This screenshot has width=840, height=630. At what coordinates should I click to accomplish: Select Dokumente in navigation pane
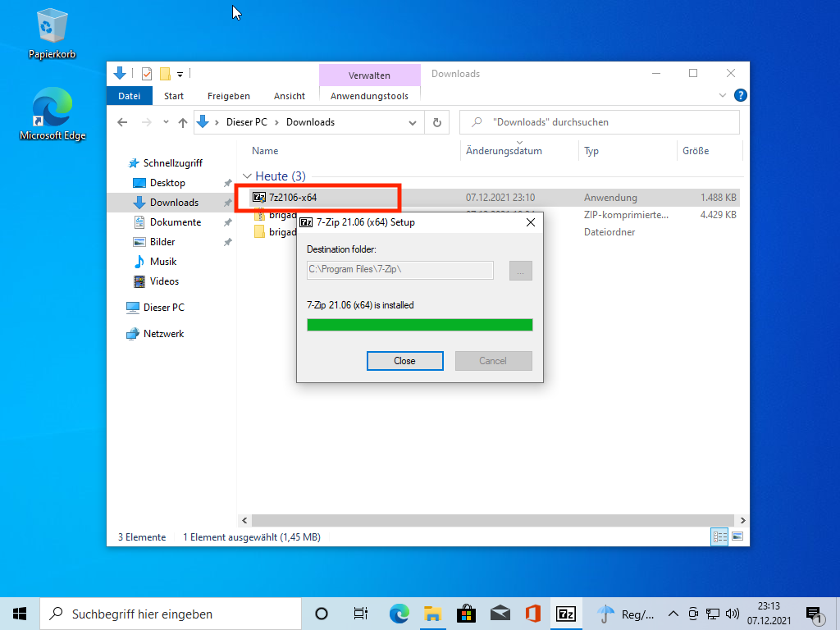[x=176, y=222]
